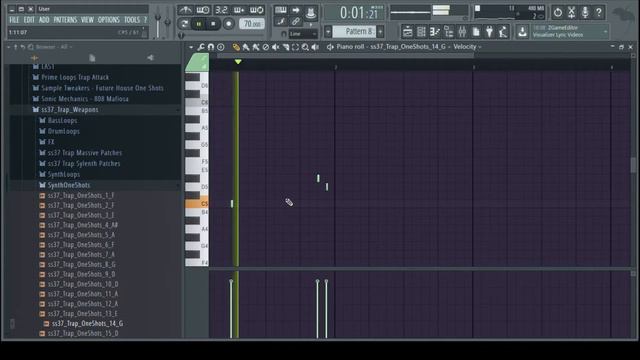Open the Velocity event property dropdown
The image size is (640, 360).
tap(467, 47)
